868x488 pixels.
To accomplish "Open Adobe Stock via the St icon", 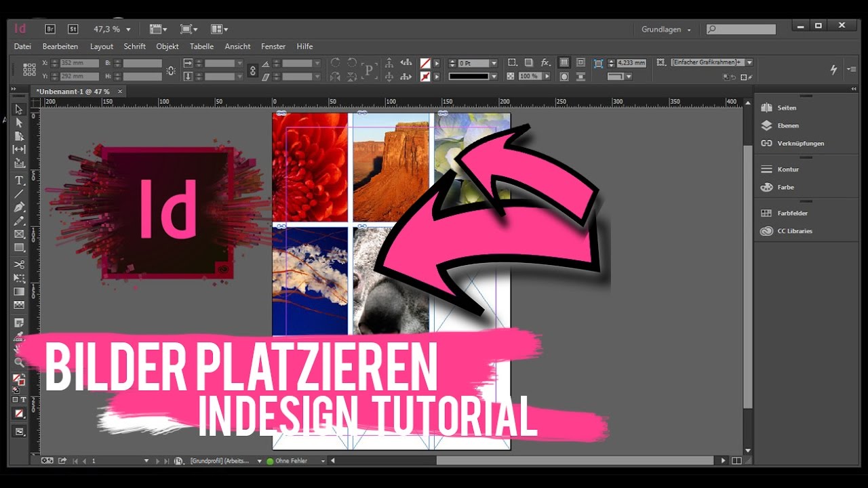I will 73,29.
